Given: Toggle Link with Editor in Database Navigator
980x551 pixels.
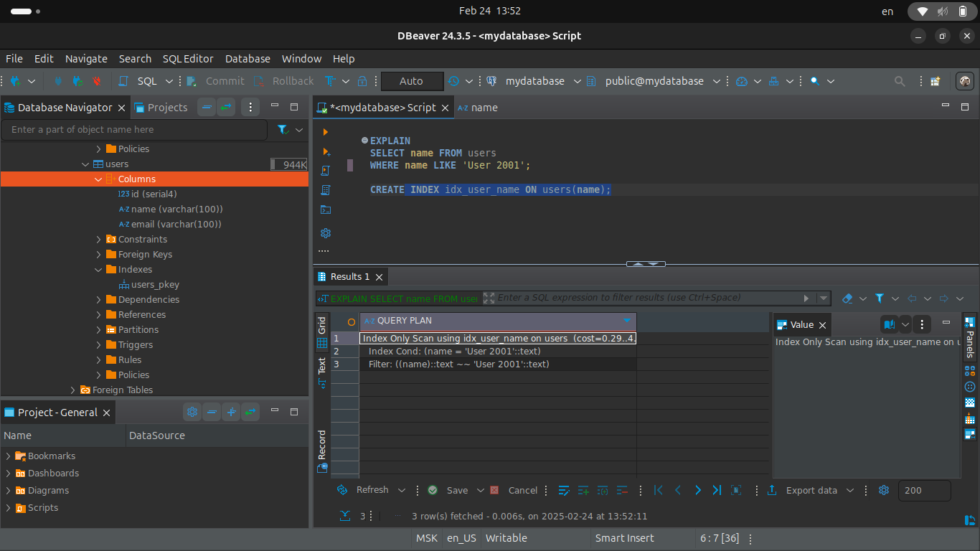Looking at the screenshot, I should click(x=226, y=108).
